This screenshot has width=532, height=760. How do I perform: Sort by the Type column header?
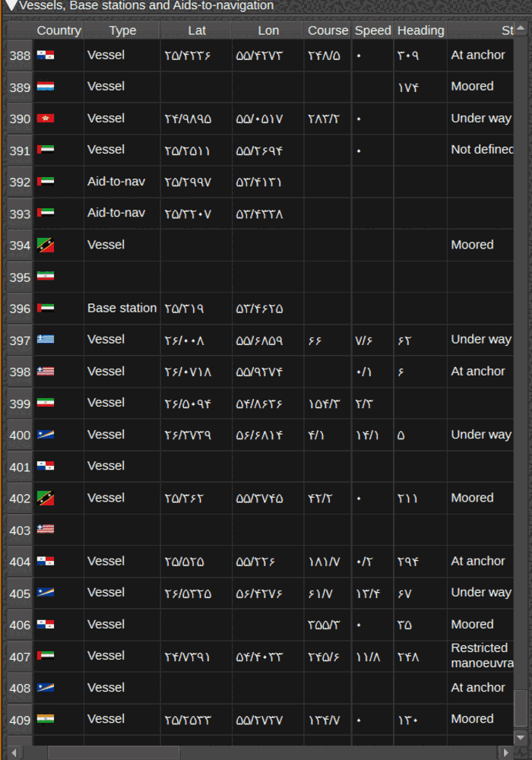point(122,30)
